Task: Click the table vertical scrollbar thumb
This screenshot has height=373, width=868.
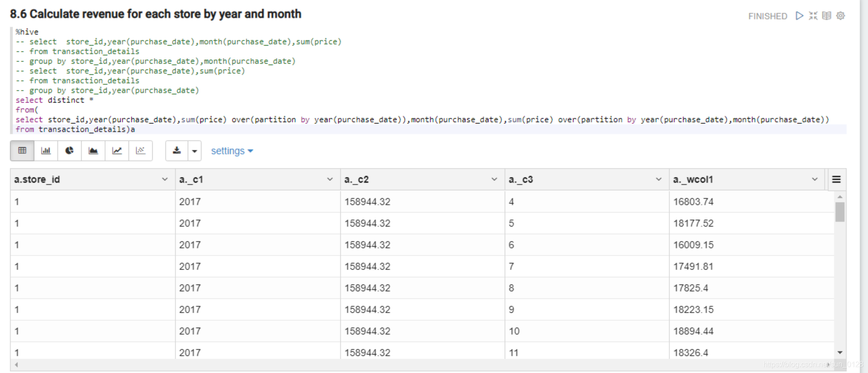Action: 840,212
